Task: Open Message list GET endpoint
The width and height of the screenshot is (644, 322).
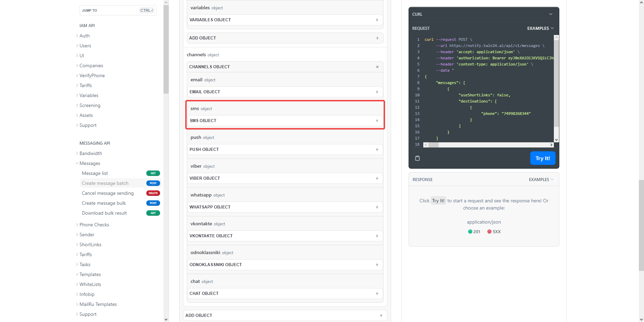Action: (121, 173)
